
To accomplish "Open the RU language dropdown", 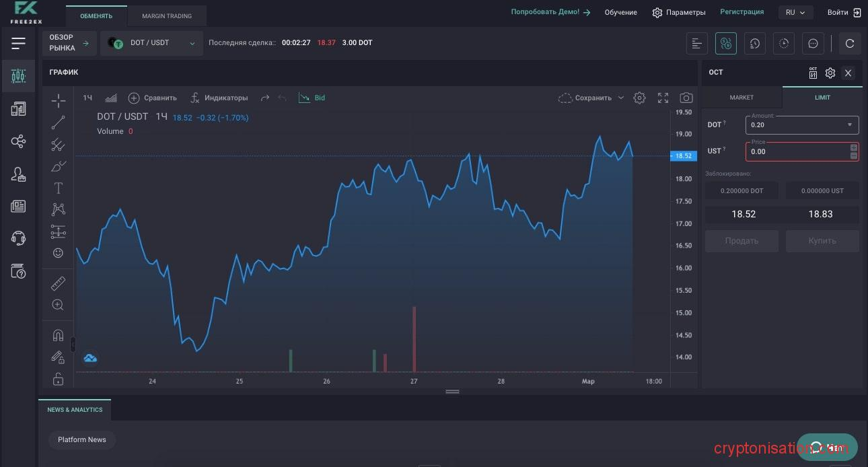I will (795, 12).
